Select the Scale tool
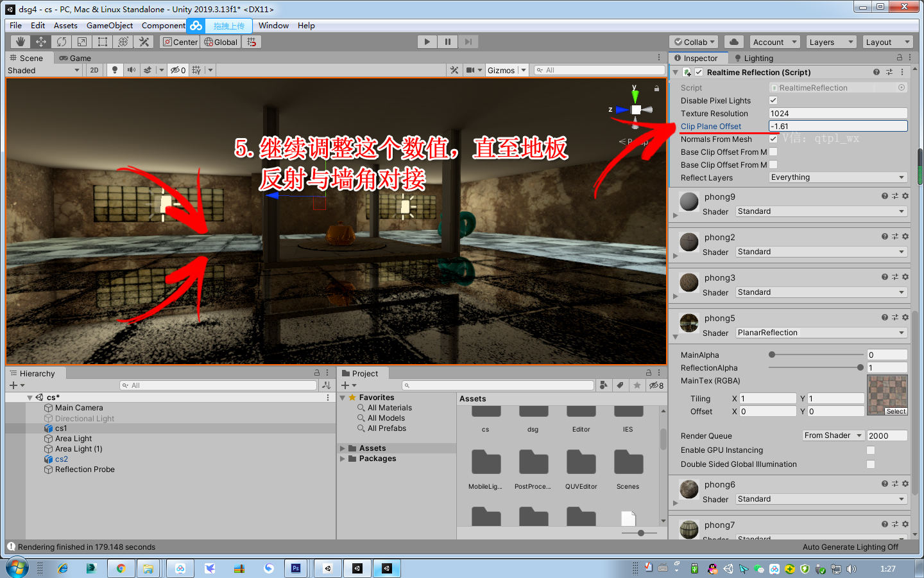 [x=82, y=42]
